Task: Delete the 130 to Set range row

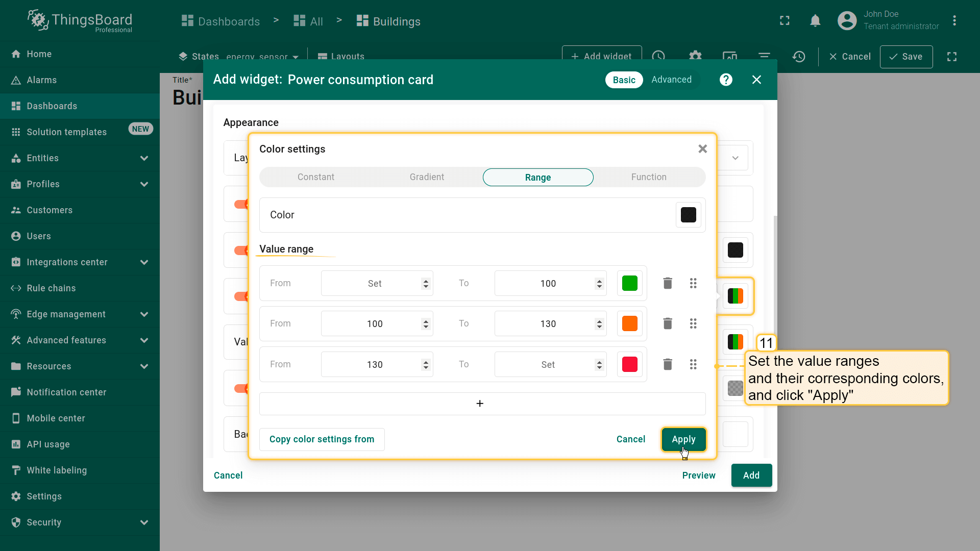Action: [667, 364]
